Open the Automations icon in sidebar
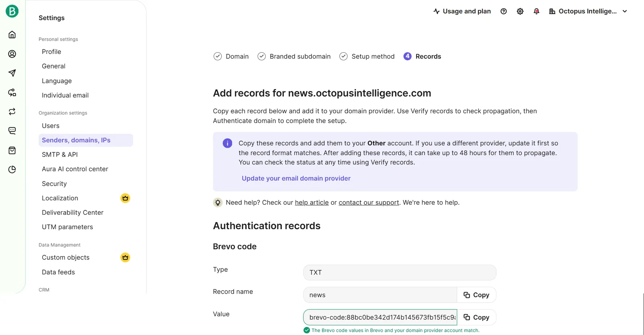This screenshot has height=335, width=644. 12,92
